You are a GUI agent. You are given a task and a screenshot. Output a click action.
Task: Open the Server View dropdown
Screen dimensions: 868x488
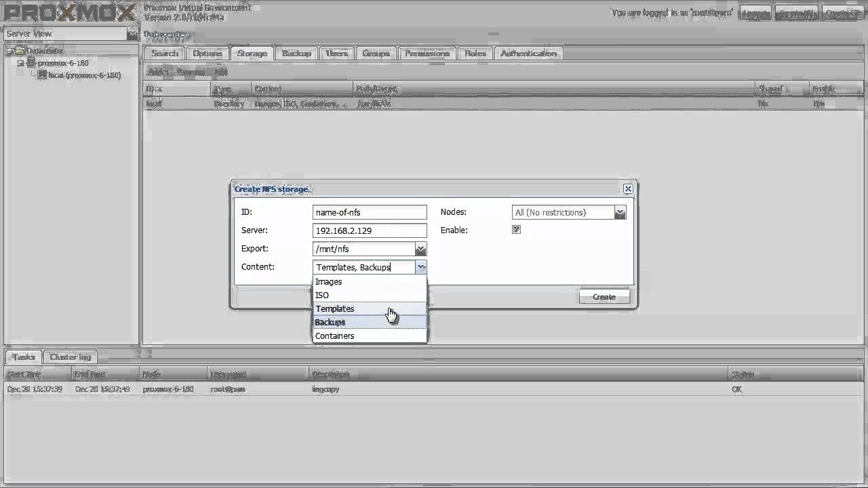pyautogui.click(x=132, y=33)
